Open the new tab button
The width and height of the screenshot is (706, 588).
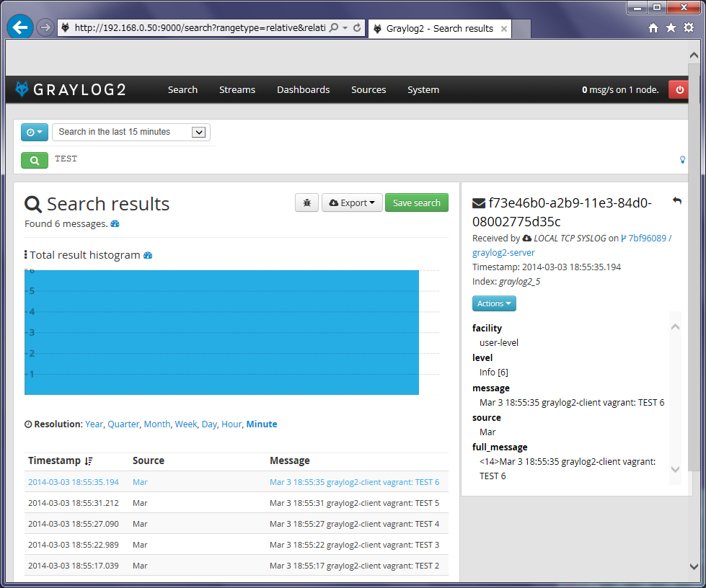click(x=521, y=29)
